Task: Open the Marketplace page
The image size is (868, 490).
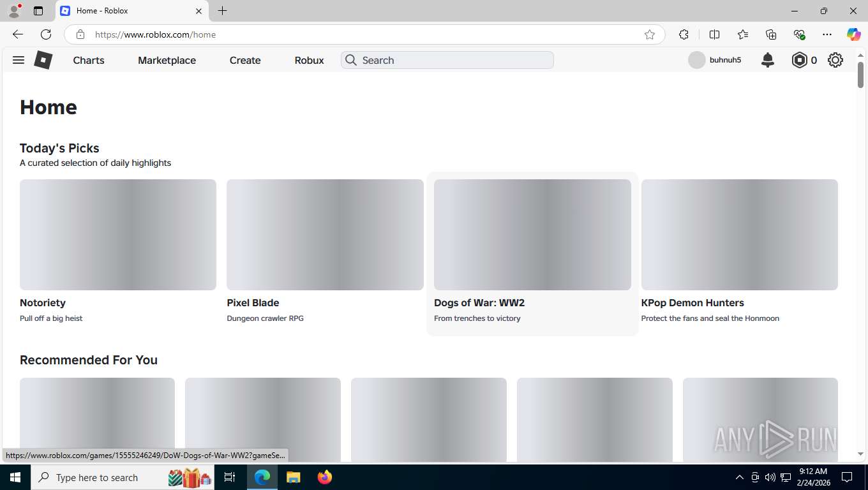Action: [x=167, y=60]
